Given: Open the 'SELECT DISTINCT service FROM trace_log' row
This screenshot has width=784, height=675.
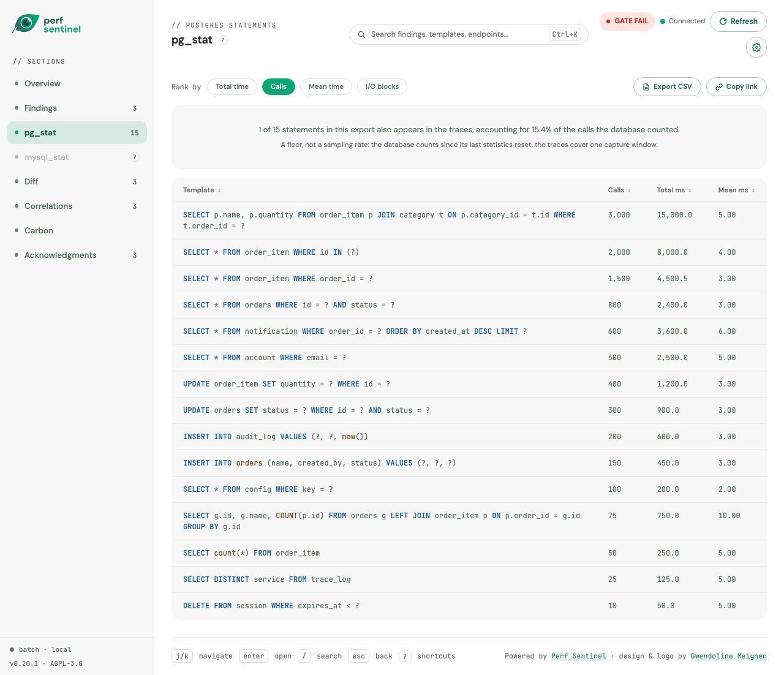Looking at the screenshot, I should tap(469, 579).
